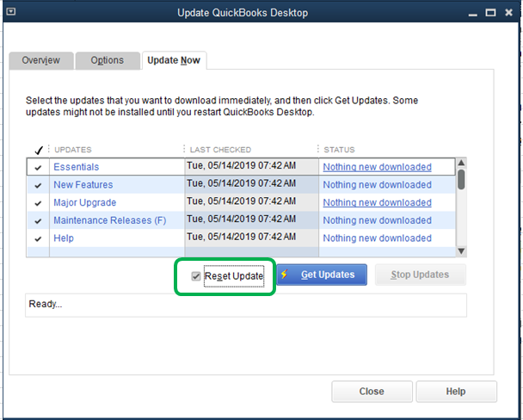The image size is (523, 420).
Task: Click New Features 'Nothing new downloaded' status
Action: [x=378, y=184]
